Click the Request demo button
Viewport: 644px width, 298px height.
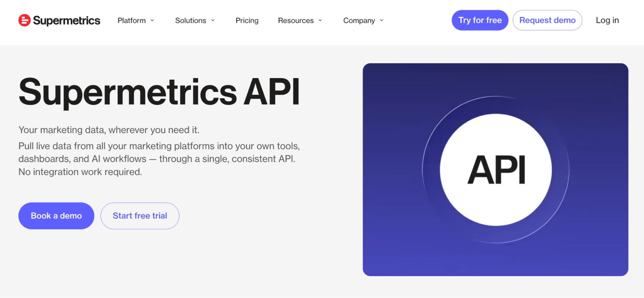point(547,20)
